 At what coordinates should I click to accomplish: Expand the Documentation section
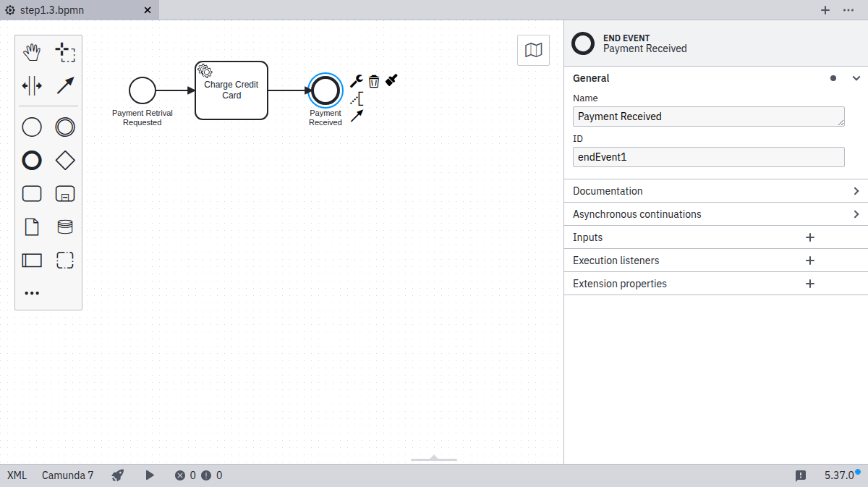coord(856,191)
